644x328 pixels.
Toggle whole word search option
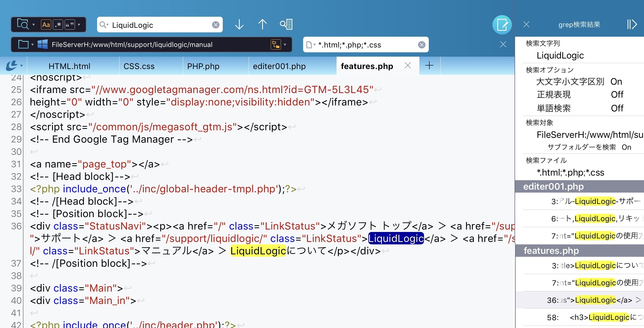(70, 25)
